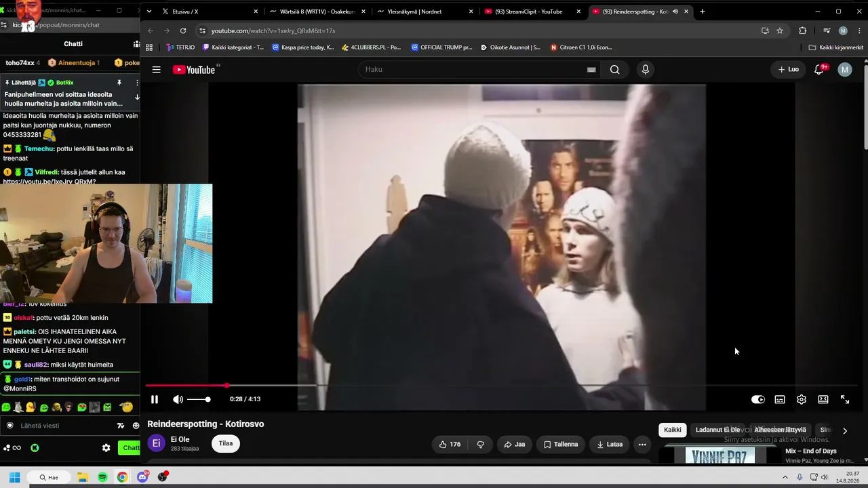Click the YouTube search magnifier button
Image resolution: width=868 pixels, height=488 pixels.
click(x=614, y=69)
